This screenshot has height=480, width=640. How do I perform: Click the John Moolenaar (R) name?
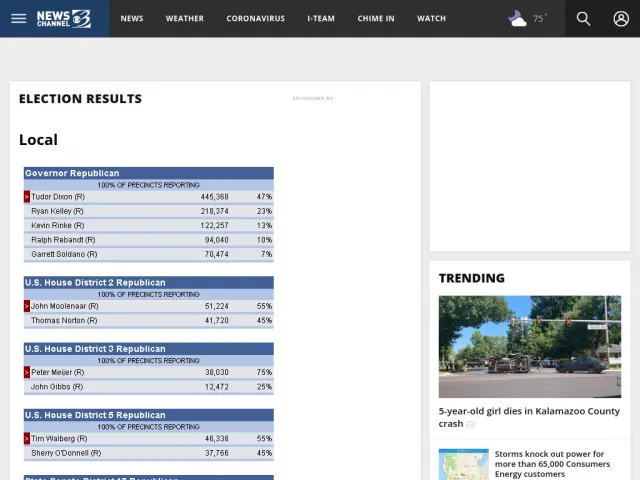[64, 306]
